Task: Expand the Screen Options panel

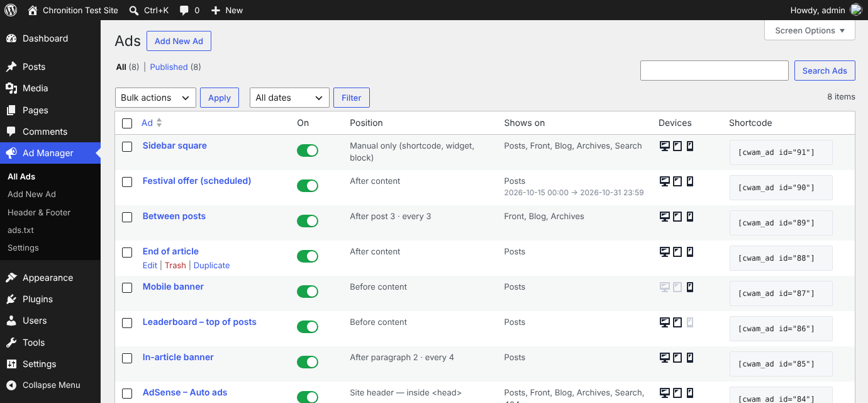Action: pos(810,30)
